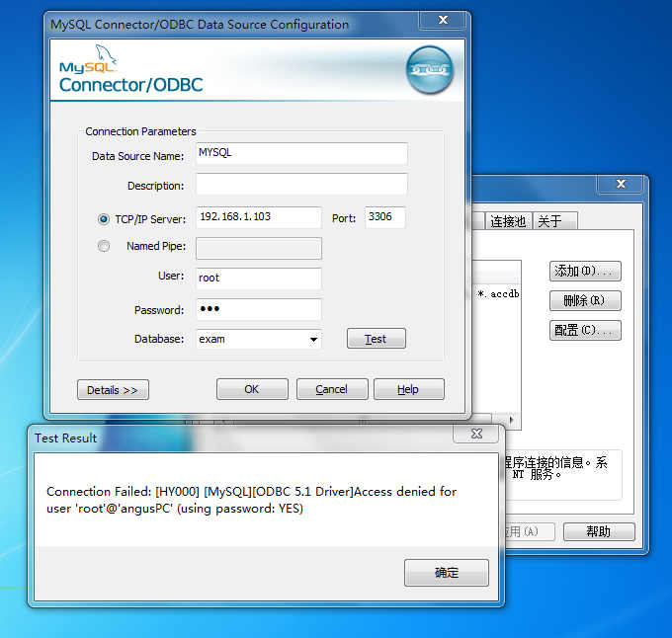Click the 帮助 button in ODBC administrator
672x638 pixels.
[599, 531]
